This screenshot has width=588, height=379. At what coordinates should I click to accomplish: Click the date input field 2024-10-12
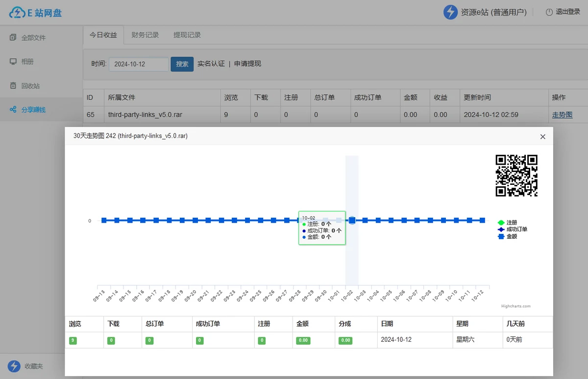click(138, 64)
